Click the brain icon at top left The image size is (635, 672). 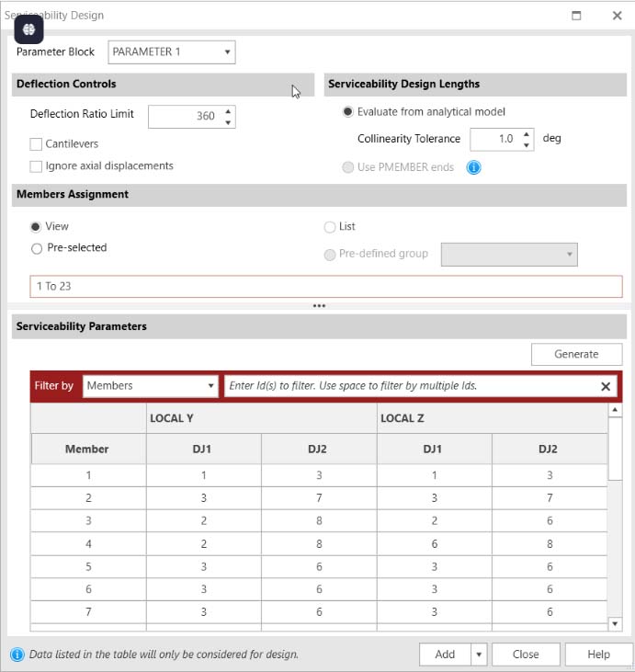(28, 29)
